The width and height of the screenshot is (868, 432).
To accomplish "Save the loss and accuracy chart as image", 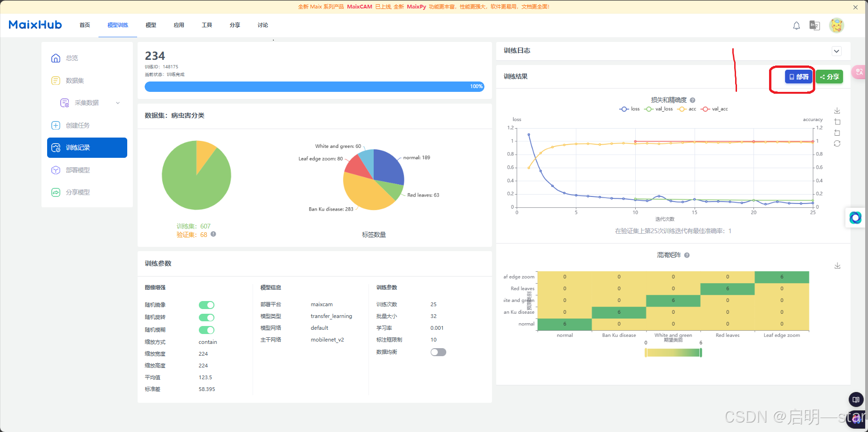I will click(x=837, y=111).
